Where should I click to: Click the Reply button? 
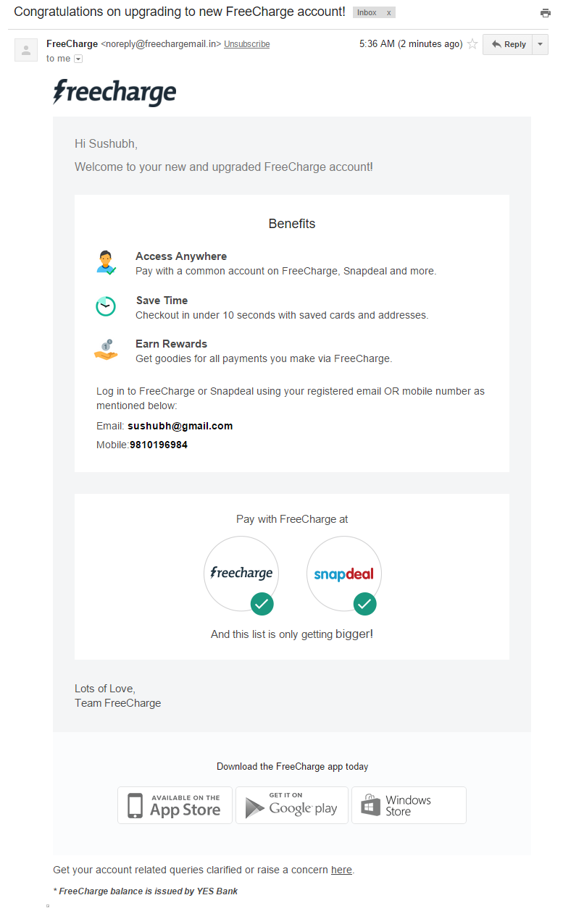508,44
